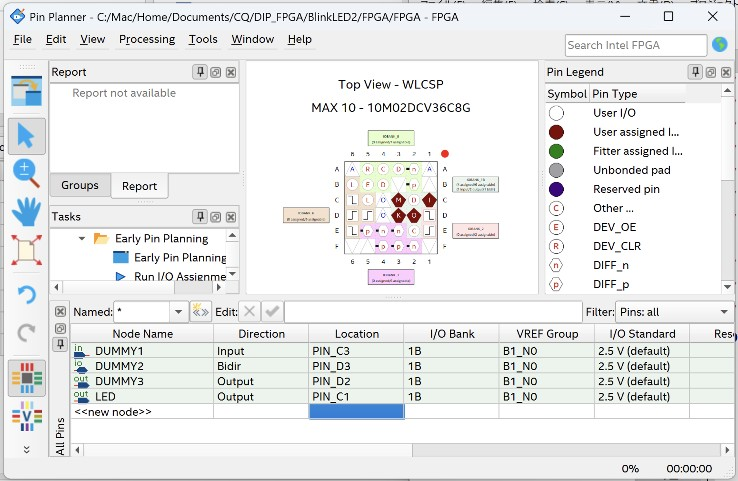This screenshot has height=481, width=738.
Task: Select the Early Pin Planning task item
Action: tap(180, 258)
